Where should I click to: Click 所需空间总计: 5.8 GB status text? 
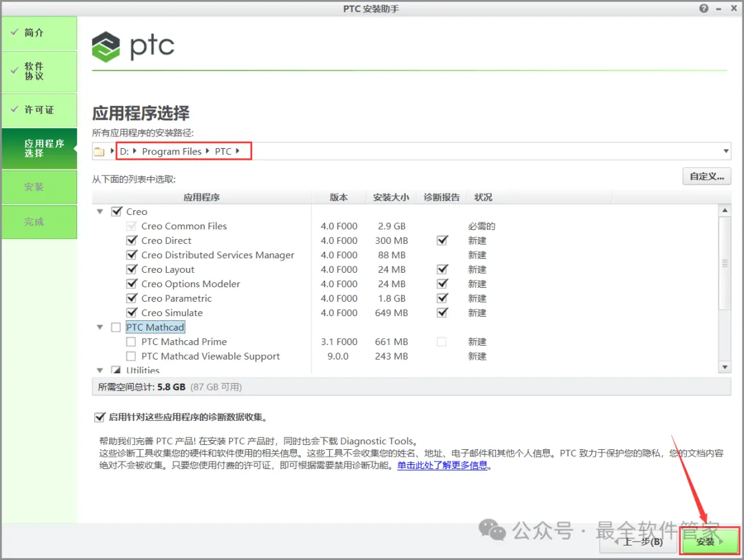coord(141,387)
